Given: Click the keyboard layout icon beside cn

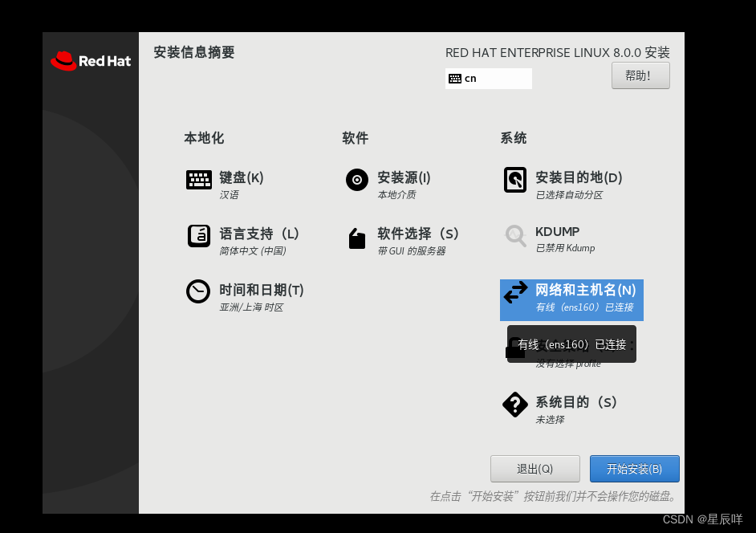Looking at the screenshot, I should (x=455, y=79).
